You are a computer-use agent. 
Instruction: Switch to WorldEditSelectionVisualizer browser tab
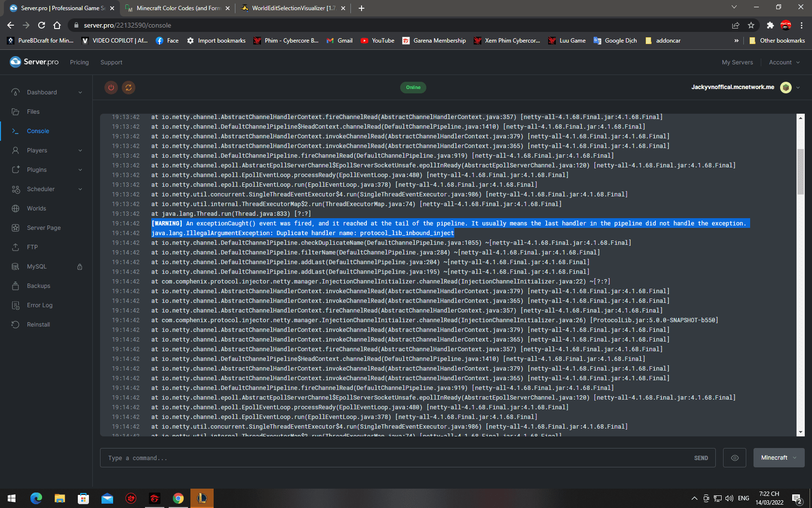[293, 8]
